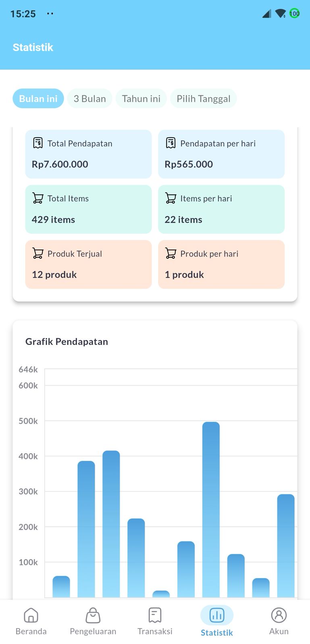Viewport: 310px width, 644px height.
Task: Open the Akun profile icon
Action: pyautogui.click(x=279, y=615)
